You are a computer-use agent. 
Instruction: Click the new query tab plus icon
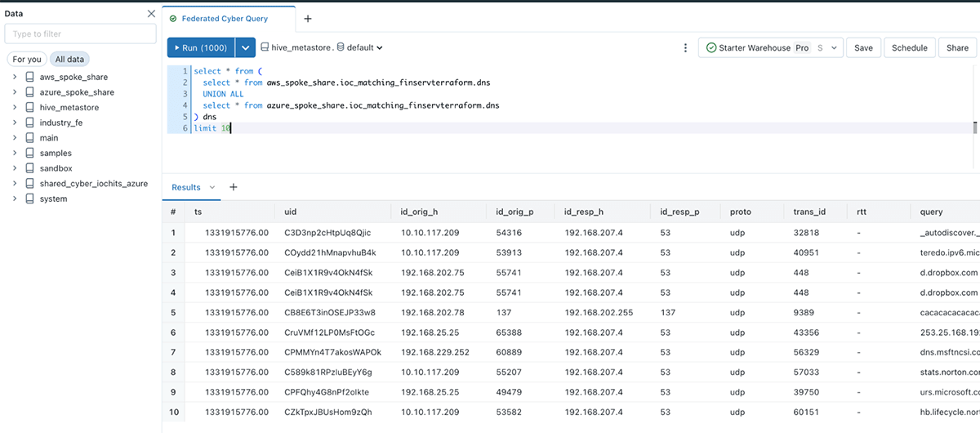point(307,19)
